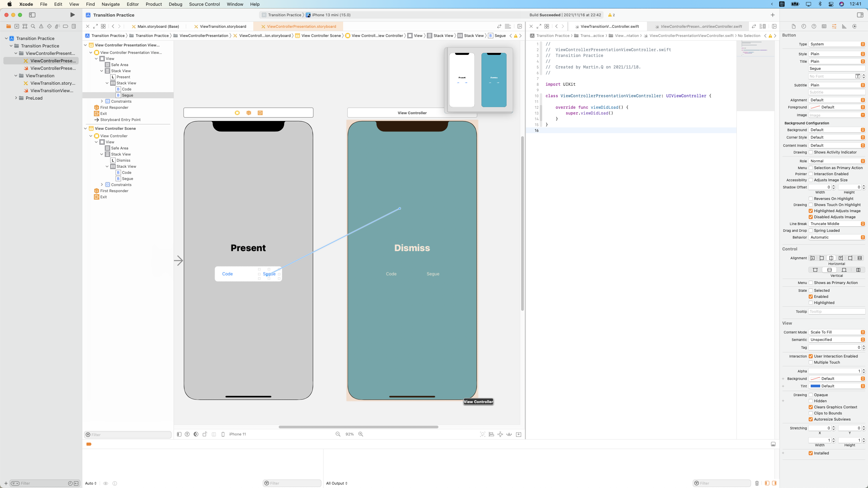Screen dimensions: 868x488
Task: Switch to the ViewTransition.storyboard tab
Action: pos(223,26)
